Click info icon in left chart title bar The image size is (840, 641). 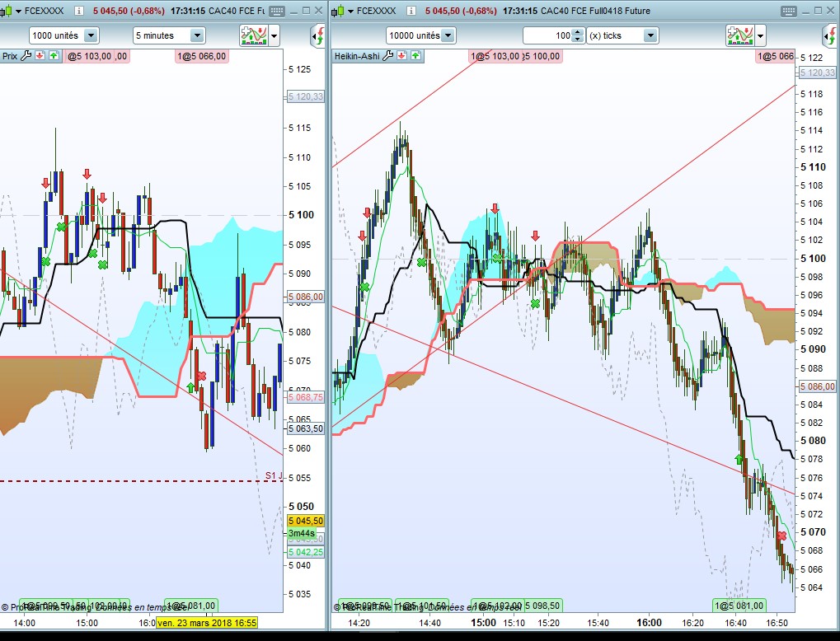[x=78, y=11]
